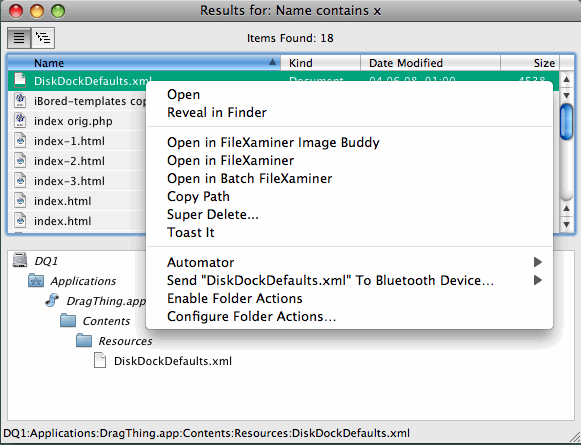Click the DQ1 disk drive icon
The width and height of the screenshot is (581, 445).
(x=20, y=260)
